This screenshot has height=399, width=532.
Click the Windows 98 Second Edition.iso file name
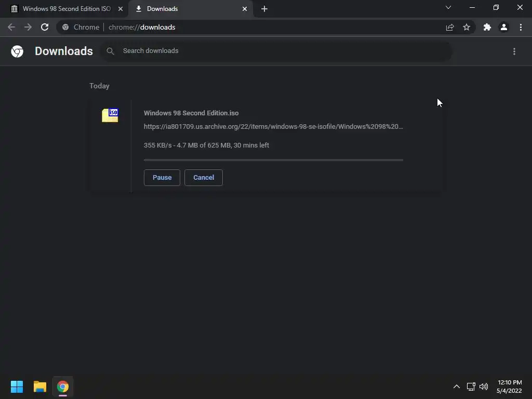point(191,113)
